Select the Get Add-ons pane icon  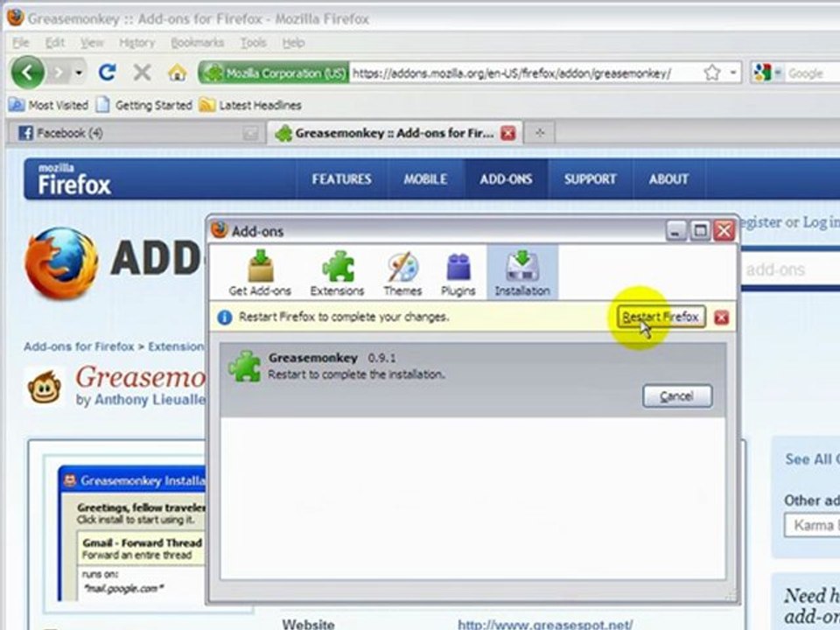[x=260, y=273]
